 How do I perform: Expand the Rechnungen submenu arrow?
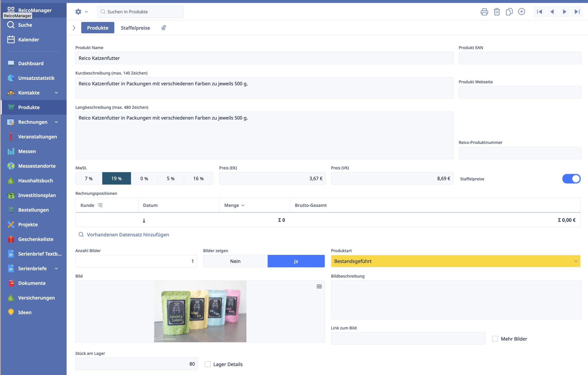tap(56, 122)
